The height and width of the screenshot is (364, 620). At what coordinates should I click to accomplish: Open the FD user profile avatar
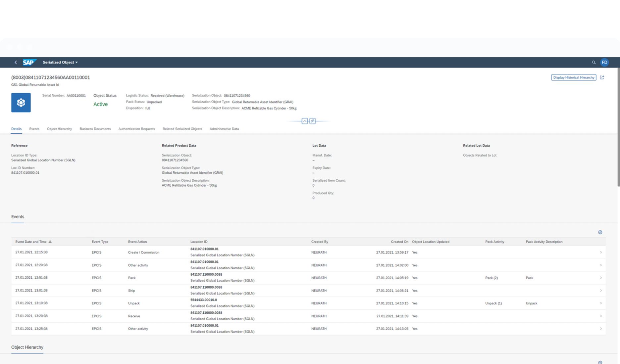click(604, 62)
